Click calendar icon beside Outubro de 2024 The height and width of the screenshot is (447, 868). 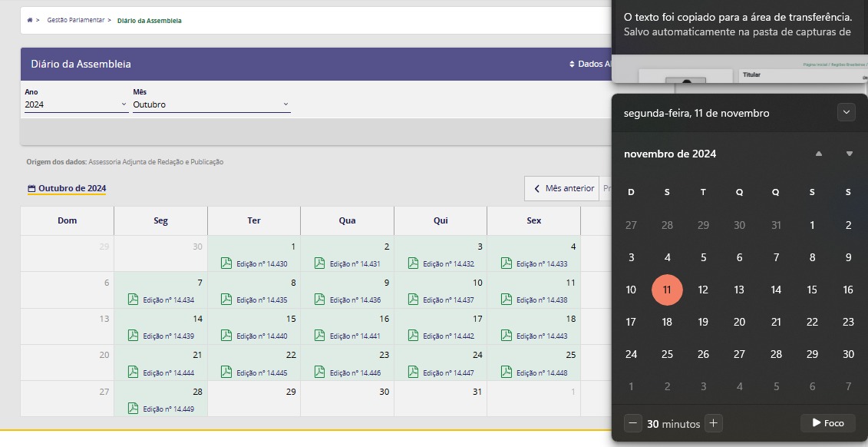click(x=31, y=189)
